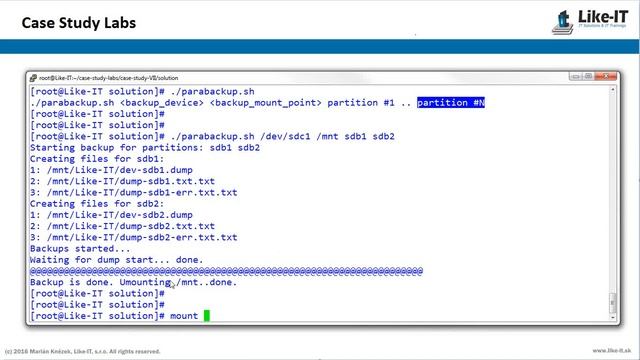Click the Like-IT logo in the header
This screenshot has height=360, width=640.
(x=590, y=22)
